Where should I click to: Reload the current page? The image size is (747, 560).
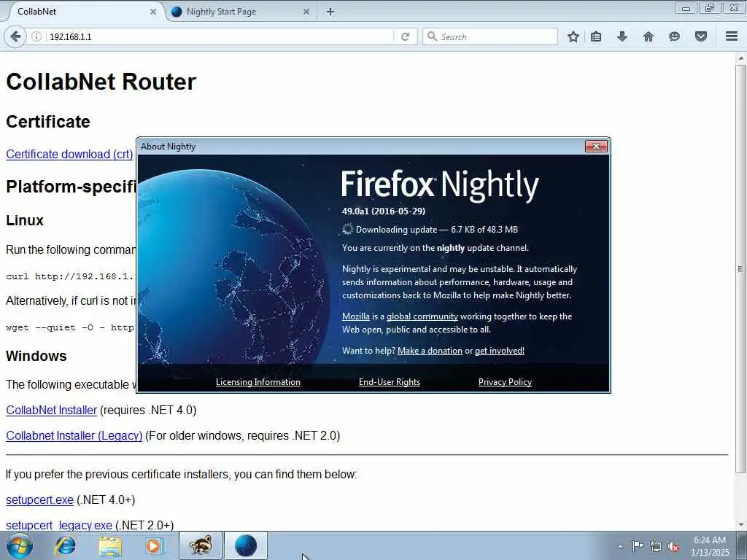coord(406,36)
